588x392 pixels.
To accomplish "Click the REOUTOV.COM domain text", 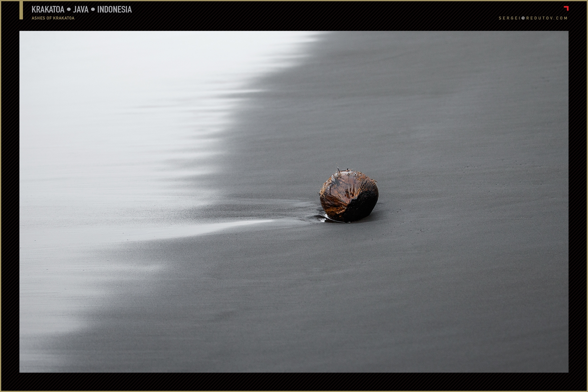I will tap(547, 18).
